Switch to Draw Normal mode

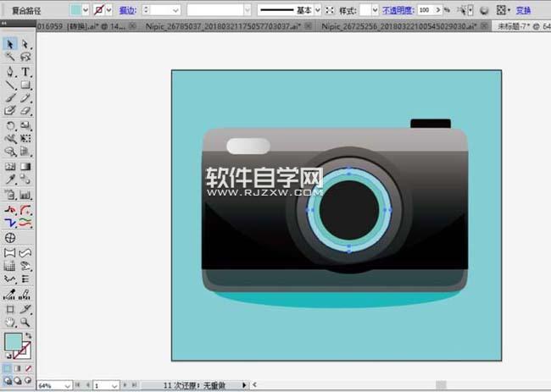8,380
